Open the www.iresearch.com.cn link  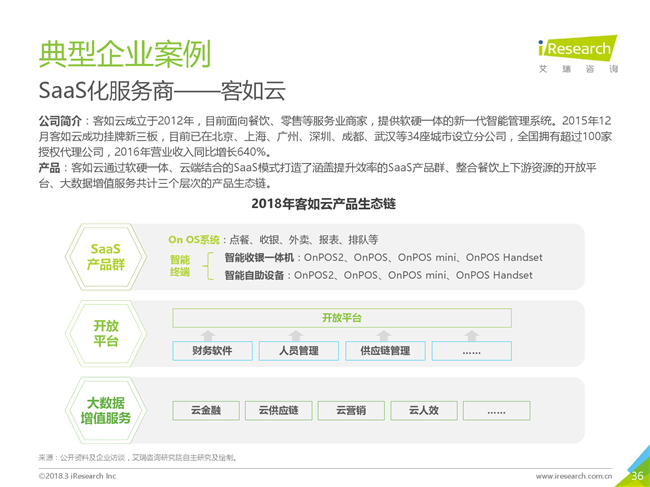(x=574, y=476)
